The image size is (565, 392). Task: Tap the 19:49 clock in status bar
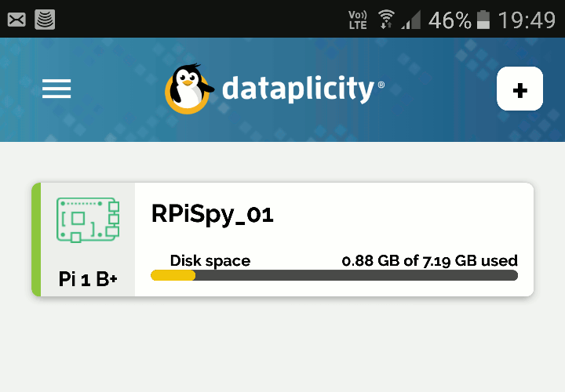pyautogui.click(x=527, y=20)
